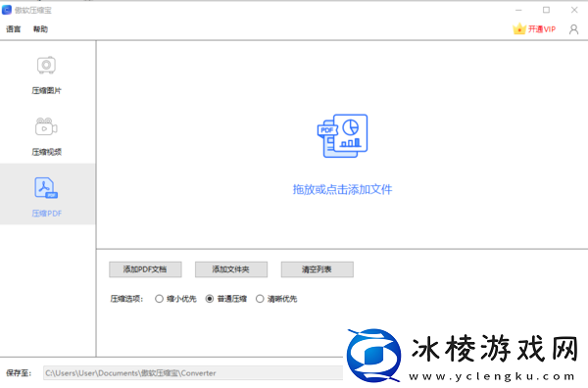Click the app logo in title bar

[x=7, y=10]
